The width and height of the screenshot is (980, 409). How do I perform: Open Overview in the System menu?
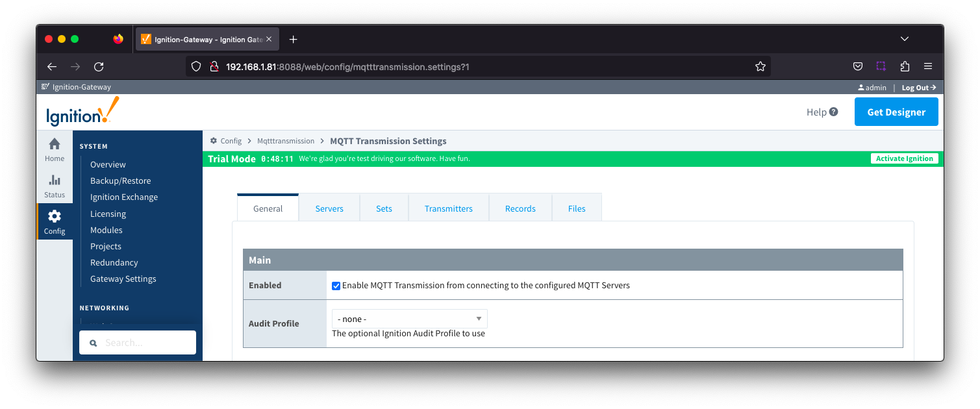tap(108, 164)
